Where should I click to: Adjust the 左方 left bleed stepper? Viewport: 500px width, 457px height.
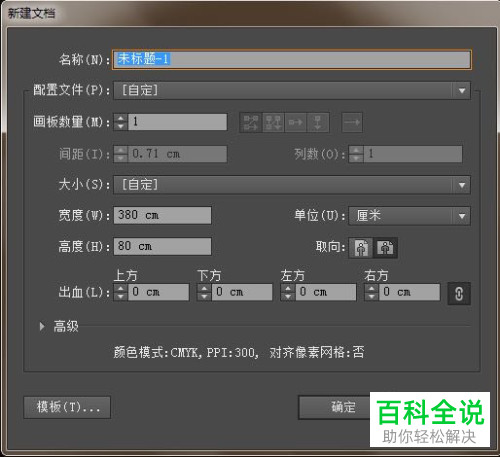[288, 292]
